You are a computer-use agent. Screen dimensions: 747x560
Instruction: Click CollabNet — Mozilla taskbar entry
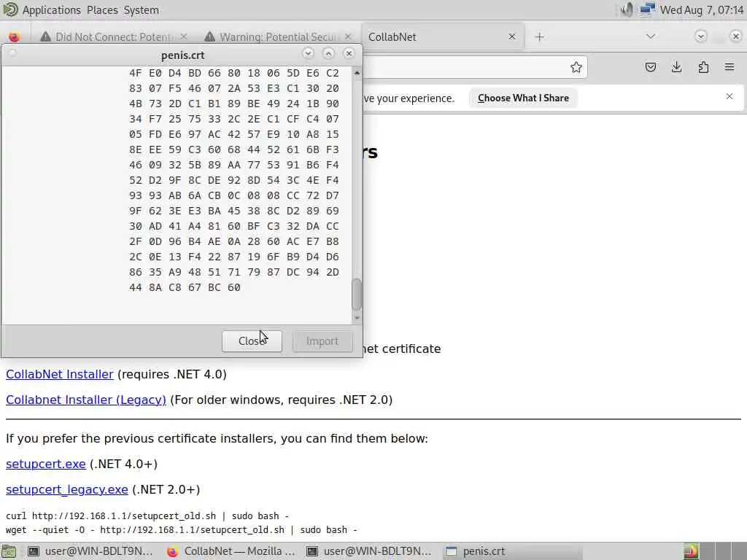(231, 551)
